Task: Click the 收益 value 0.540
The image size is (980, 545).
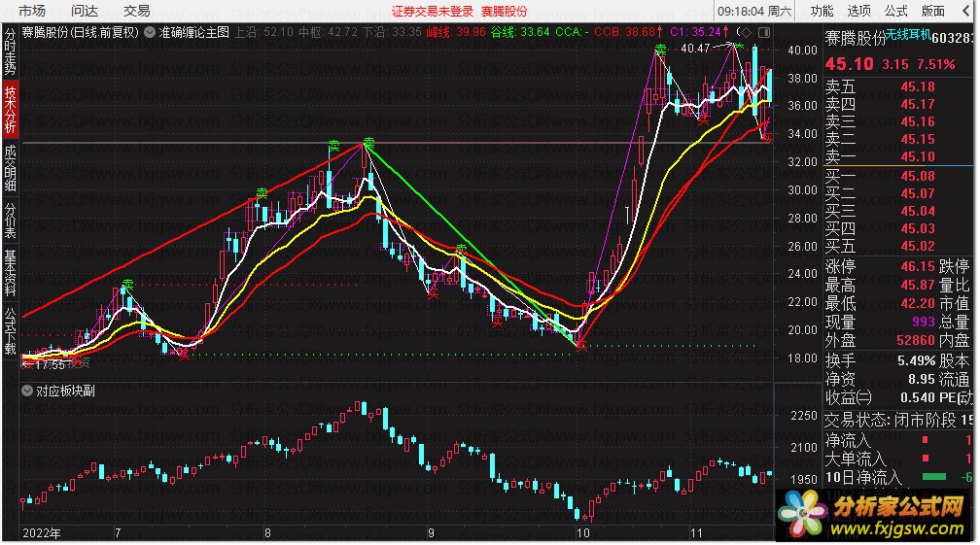Action: click(918, 397)
